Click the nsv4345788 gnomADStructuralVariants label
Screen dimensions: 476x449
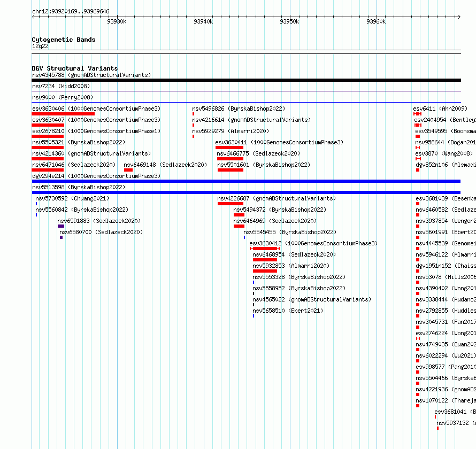tap(91, 75)
